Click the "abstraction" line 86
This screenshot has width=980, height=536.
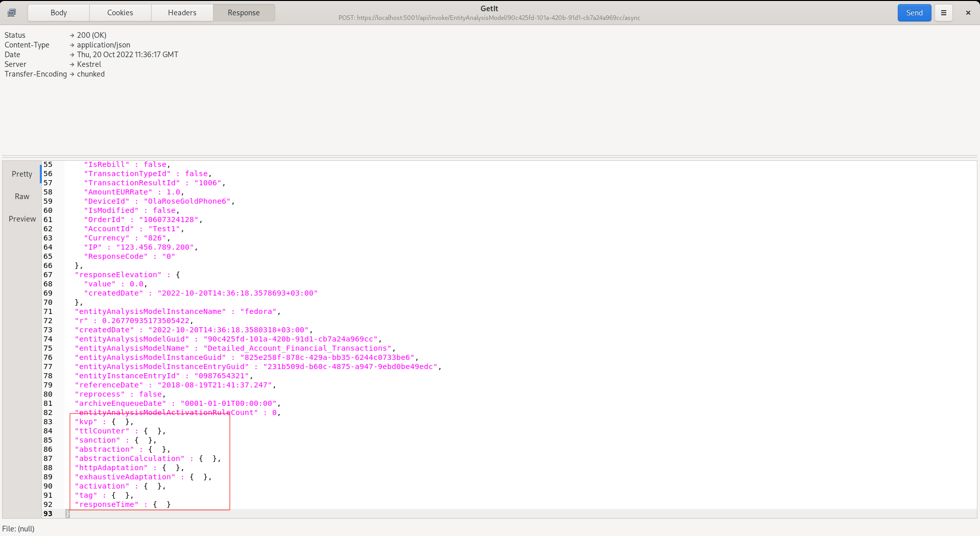pos(123,449)
